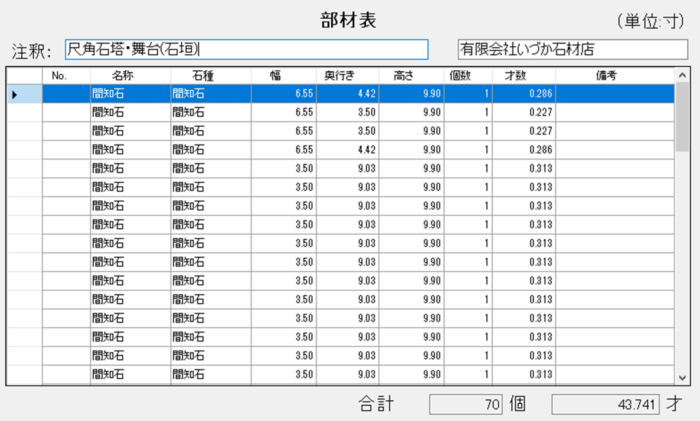Click the 個数 column header
700x421 pixels.
(x=468, y=76)
